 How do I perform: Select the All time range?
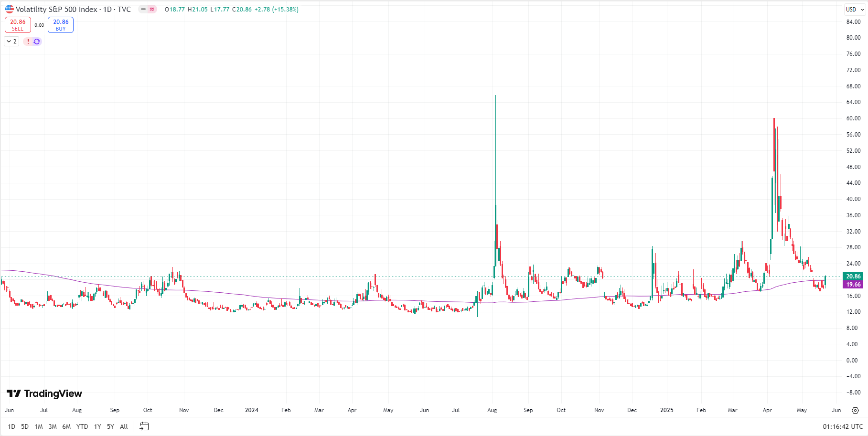(124, 426)
